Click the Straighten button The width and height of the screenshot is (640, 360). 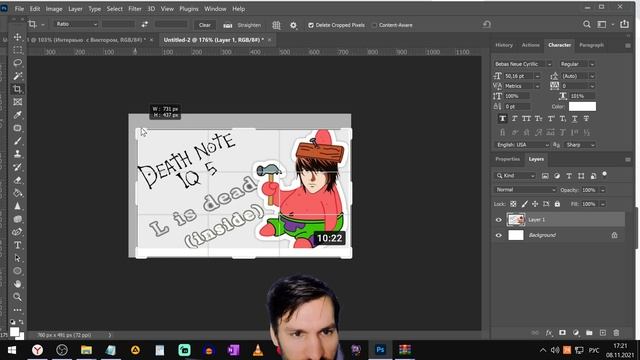[242, 25]
